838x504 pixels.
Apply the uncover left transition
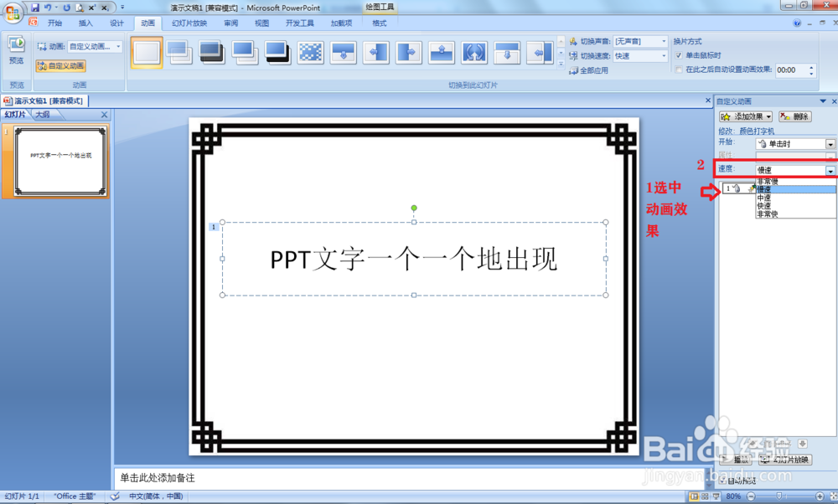coord(540,52)
